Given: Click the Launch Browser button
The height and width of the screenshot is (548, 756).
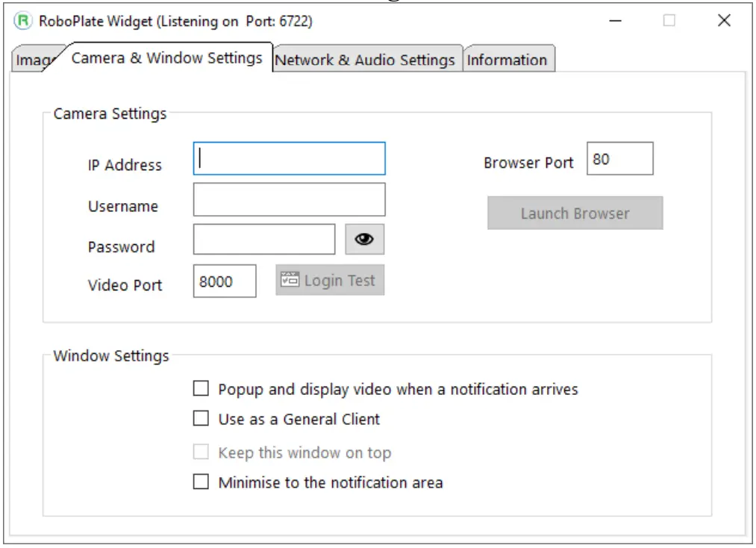Looking at the screenshot, I should 575,213.
